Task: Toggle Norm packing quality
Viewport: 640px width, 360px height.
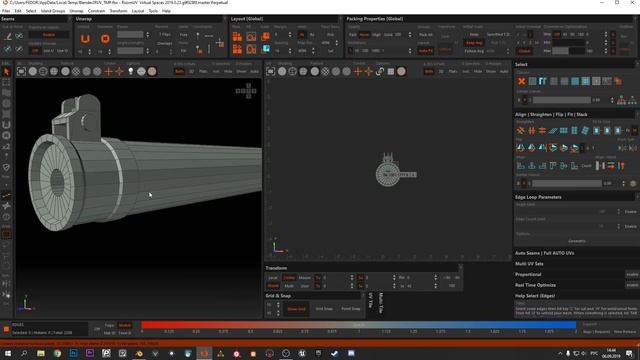Action: click(364, 35)
